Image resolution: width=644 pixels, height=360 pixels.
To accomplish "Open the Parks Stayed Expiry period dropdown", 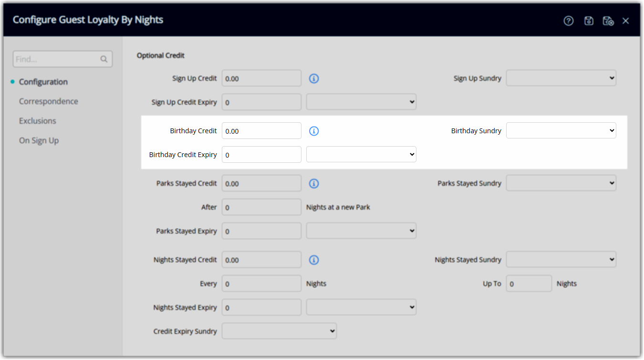I will [x=361, y=231].
